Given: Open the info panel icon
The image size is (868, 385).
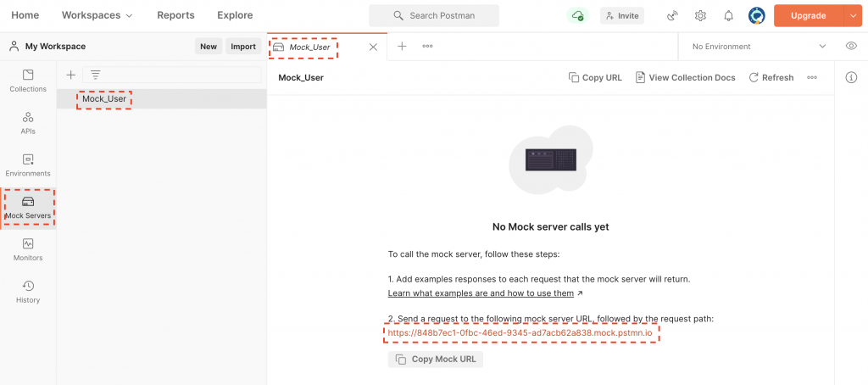Looking at the screenshot, I should coord(851,77).
